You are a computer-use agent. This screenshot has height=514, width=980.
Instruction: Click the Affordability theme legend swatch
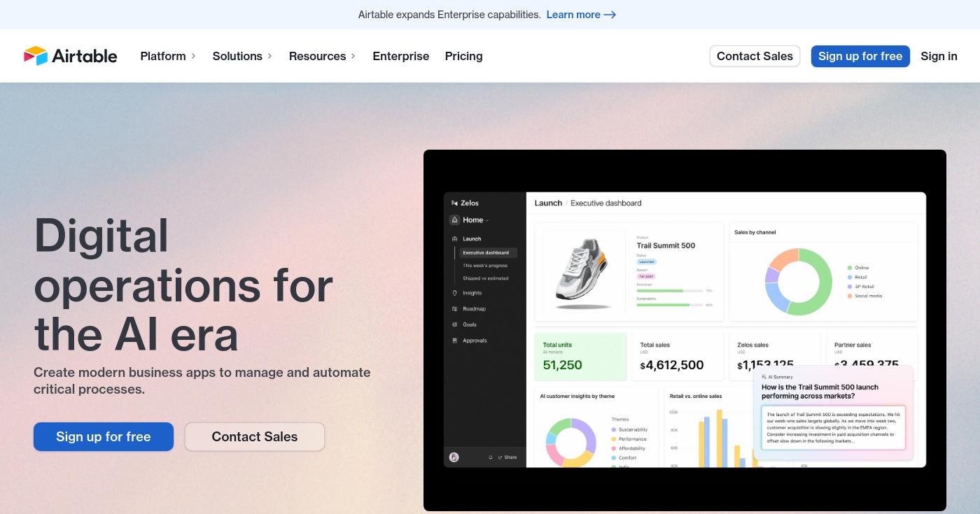[x=614, y=448]
